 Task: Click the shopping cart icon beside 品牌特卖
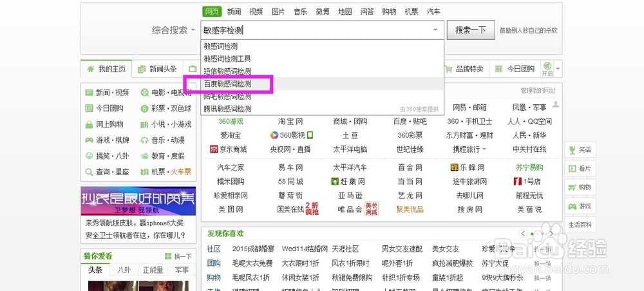(448, 69)
